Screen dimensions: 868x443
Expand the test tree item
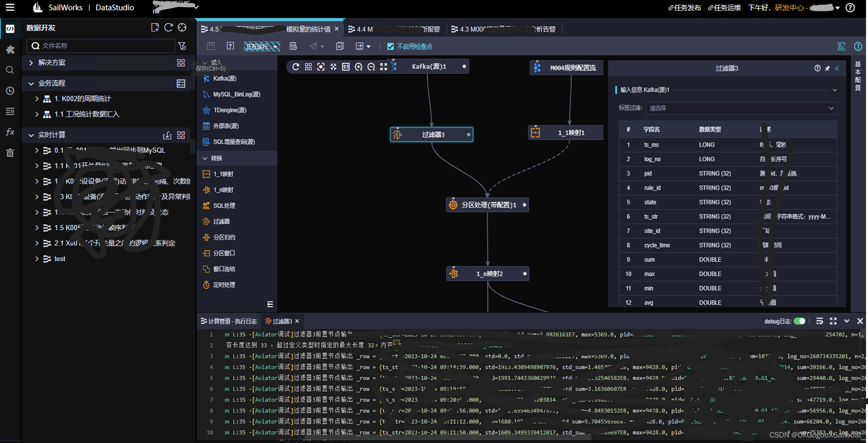pyautogui.click(x=37, y=259)
